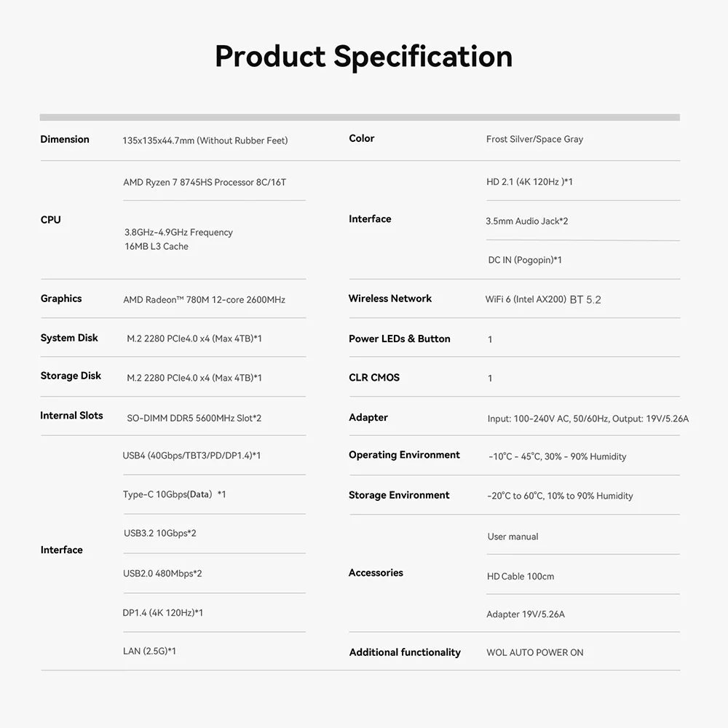Click the USB4 40Gbps interface entry
Screen dimensions: 728x728
pyautogui.click(x=191, y=456)
